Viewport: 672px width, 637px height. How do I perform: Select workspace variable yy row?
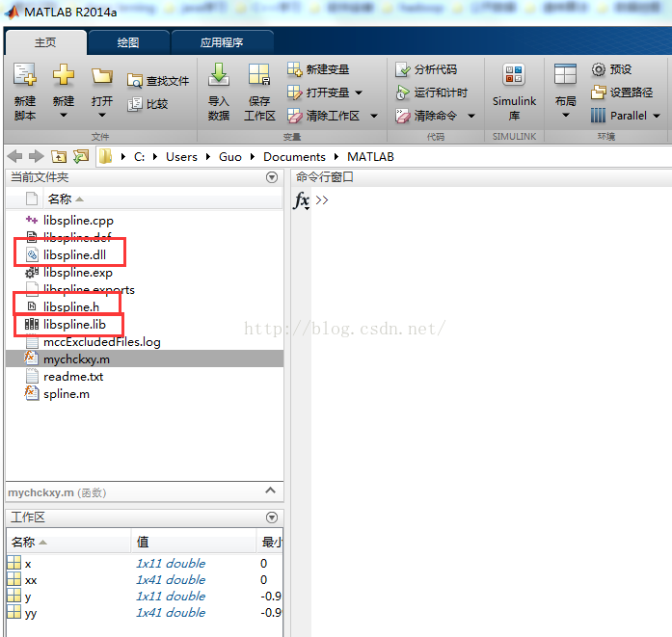click(x=145, y=613)
